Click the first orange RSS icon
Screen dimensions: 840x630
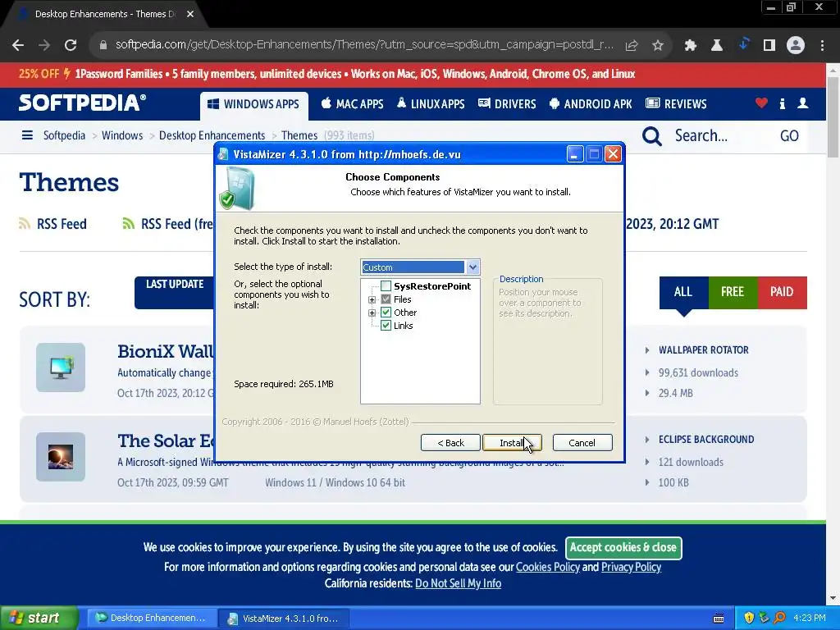click(24, 223)
